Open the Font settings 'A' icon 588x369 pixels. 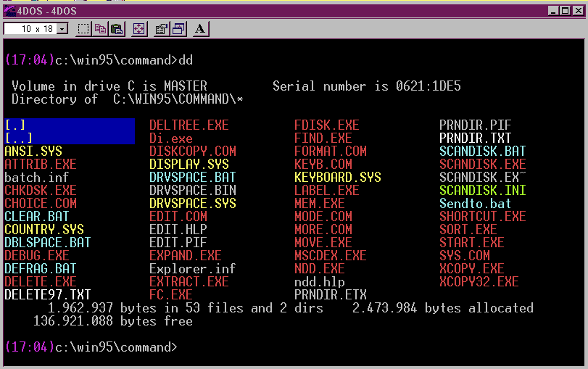point(201,29)
